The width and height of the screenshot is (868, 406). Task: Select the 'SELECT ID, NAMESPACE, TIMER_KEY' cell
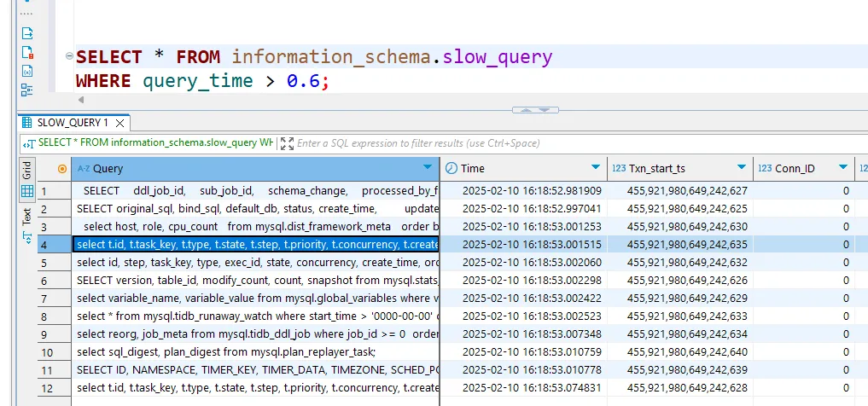(255, 370)
